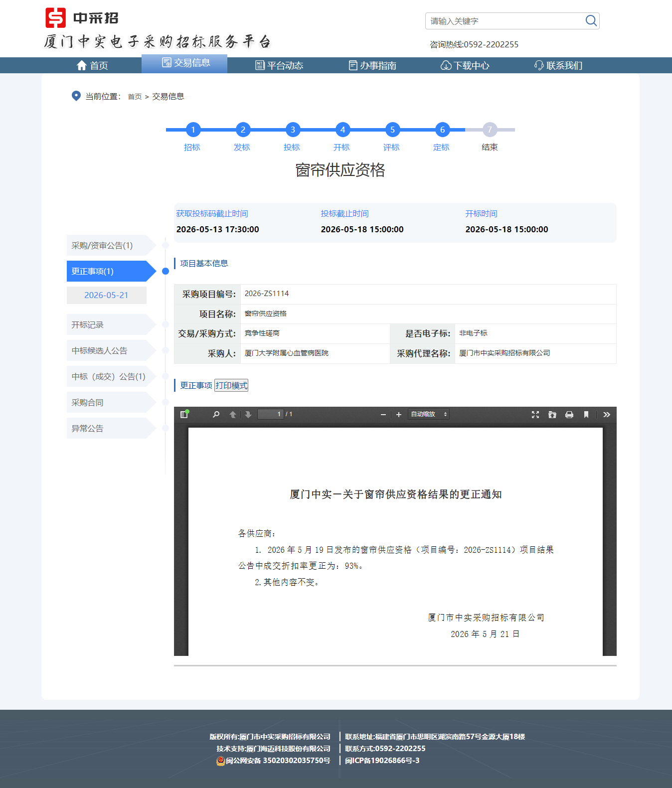Click the 竞争性磋商 procurement method value
Viewport: 672px width, 788px height.
(262, 333)
